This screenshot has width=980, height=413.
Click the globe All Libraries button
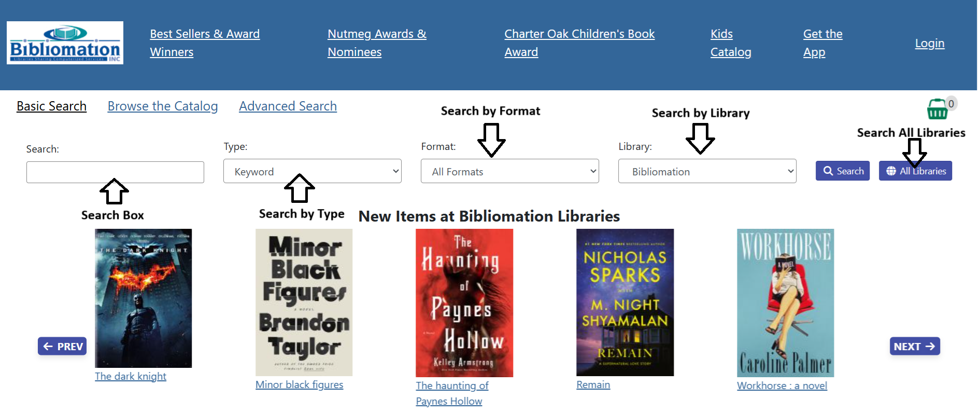click(915, 171)
